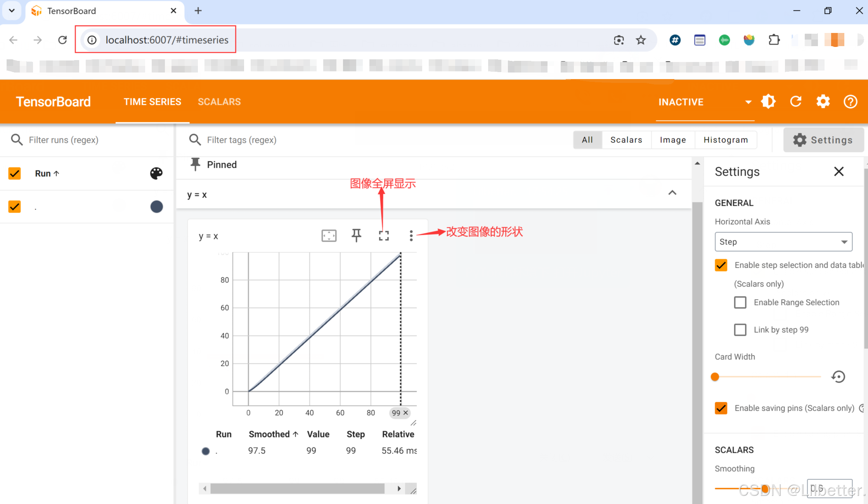Click the Settings button
The width and height of the screenshot is (868, 504).
tap(823, 140)
